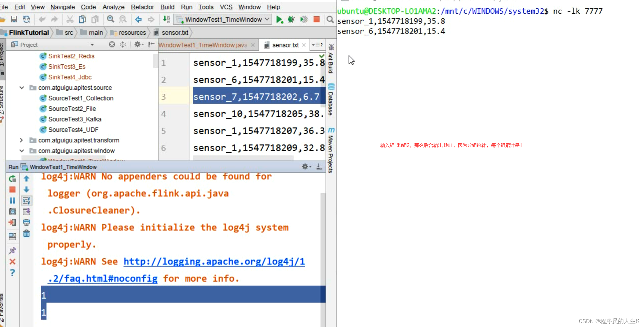Click the Clear All trash icon in console
This screenshot has width=644, height=327.
pyautogui.click(x=26, y=234)
